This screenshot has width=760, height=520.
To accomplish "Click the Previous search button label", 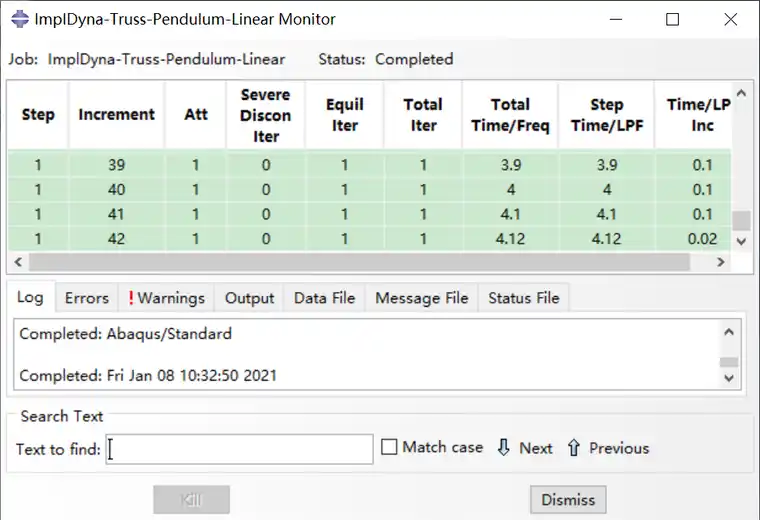I will [619, 448].
